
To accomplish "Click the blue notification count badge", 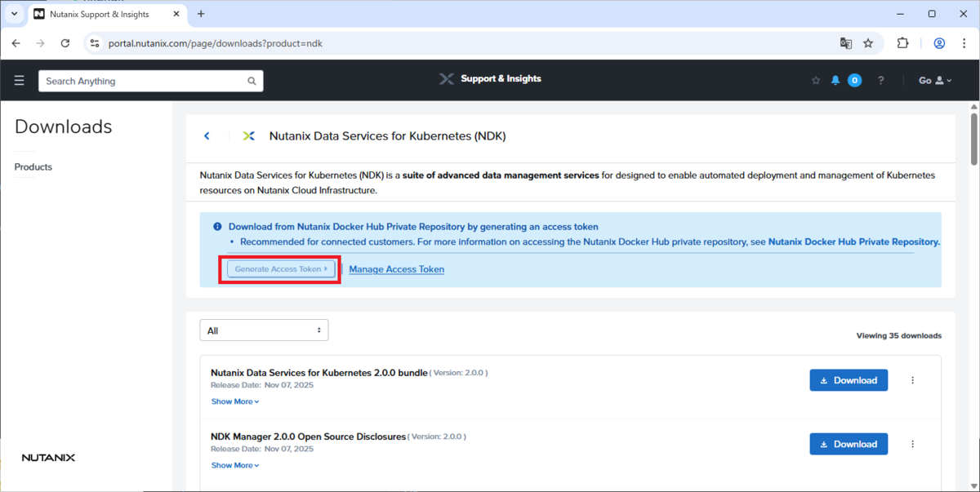I will coord(854,80).
